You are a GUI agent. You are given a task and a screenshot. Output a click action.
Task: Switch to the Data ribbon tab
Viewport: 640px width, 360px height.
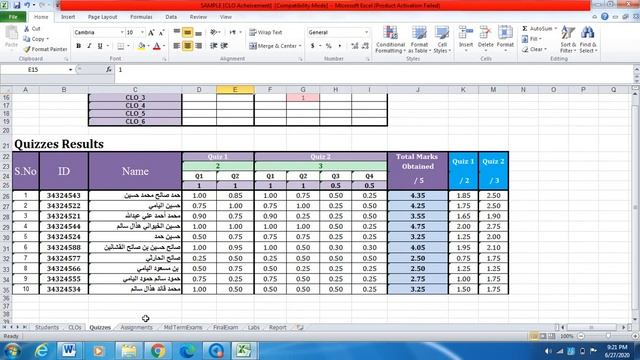[171, 17]
